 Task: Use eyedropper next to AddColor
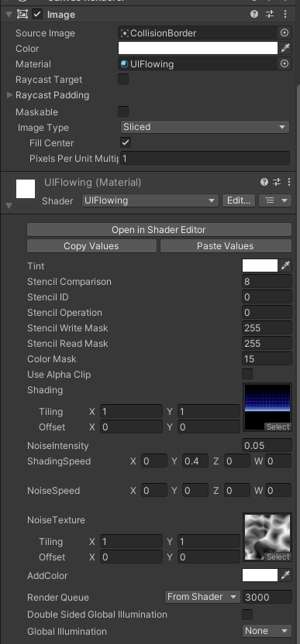pyautogui.click(x=285, y=576)
